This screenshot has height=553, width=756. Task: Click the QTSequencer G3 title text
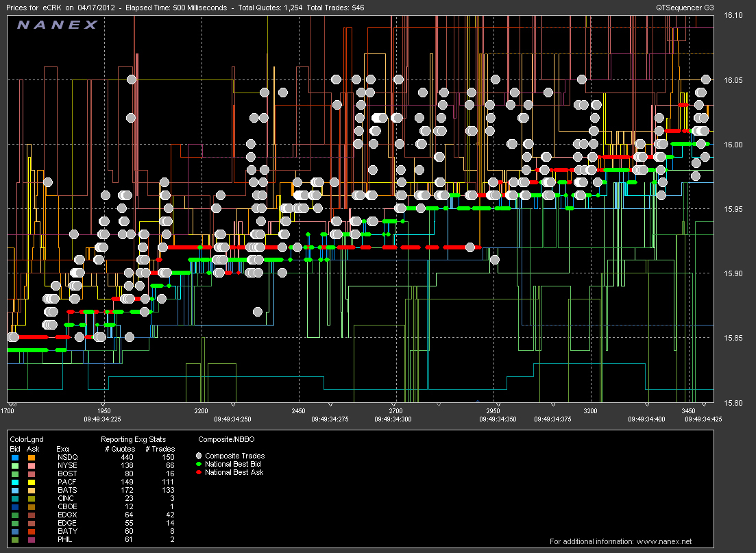[685, 8]
